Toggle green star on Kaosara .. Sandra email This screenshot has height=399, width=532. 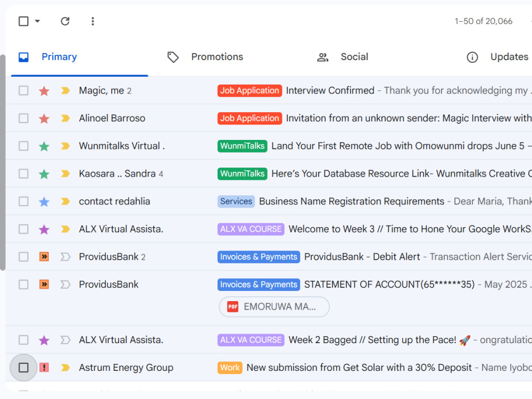tap(44, 174)
